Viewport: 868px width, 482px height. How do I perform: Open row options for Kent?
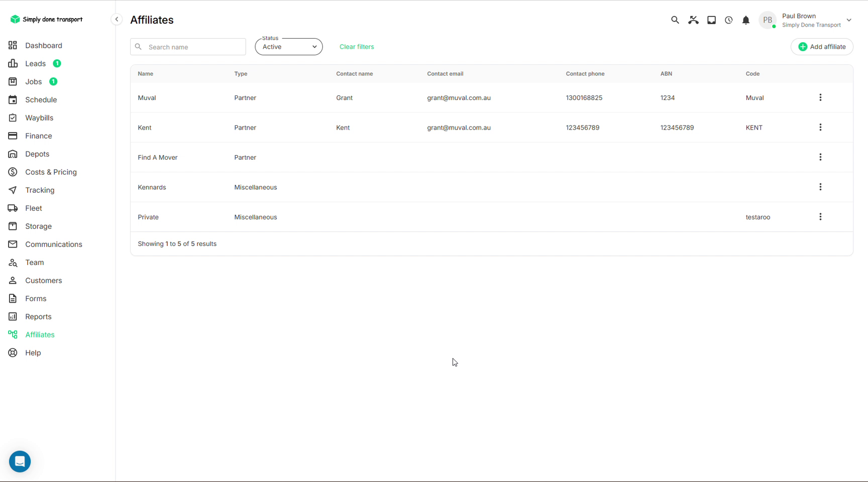tap(820, 128)
